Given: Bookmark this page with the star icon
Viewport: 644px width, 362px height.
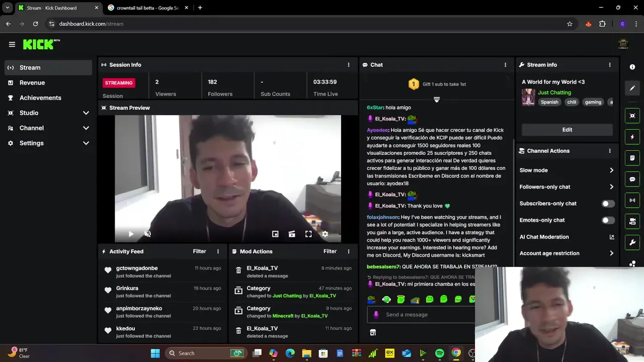Looking at the screenshot, I should [570, 24].
